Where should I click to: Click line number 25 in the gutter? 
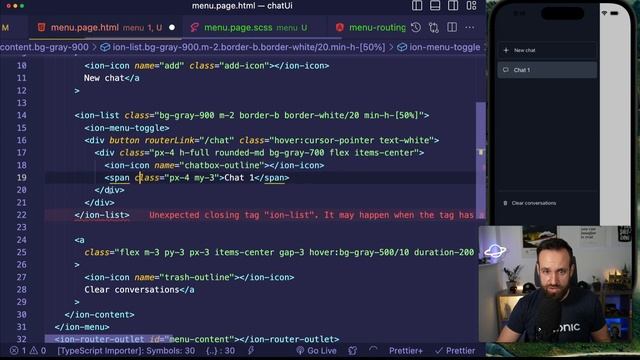(22, 252)
